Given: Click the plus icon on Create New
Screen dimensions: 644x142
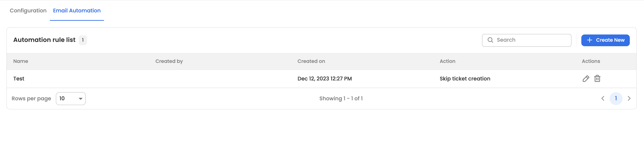Looking at the screenshot, I should [x=589, y=40].
